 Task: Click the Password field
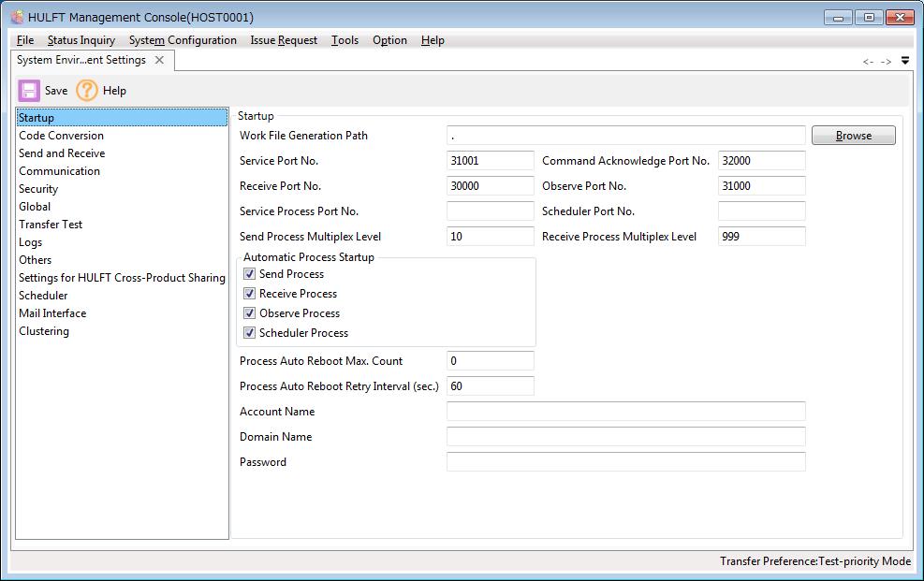point(625,462)
